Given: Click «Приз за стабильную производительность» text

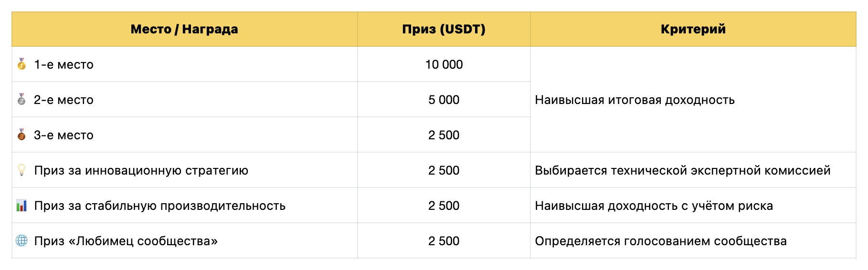Looking at the screenshot, I should (159, 206).
